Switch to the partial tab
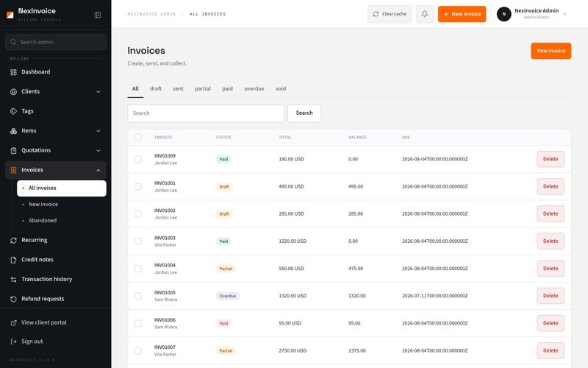 (203, 89)
